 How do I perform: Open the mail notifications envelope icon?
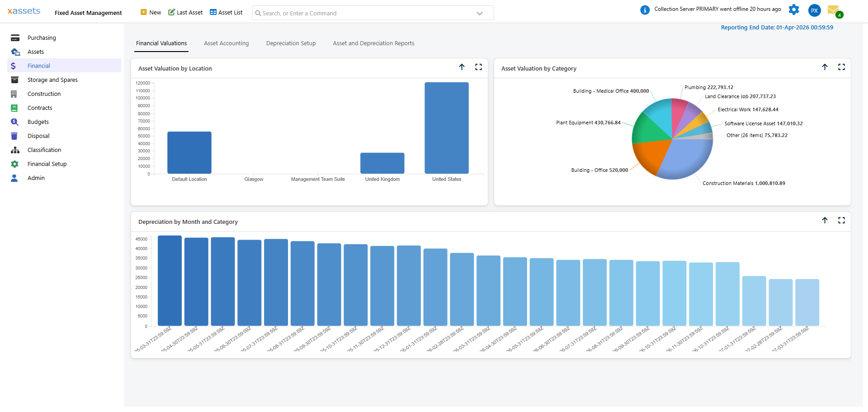pos(833,10)
